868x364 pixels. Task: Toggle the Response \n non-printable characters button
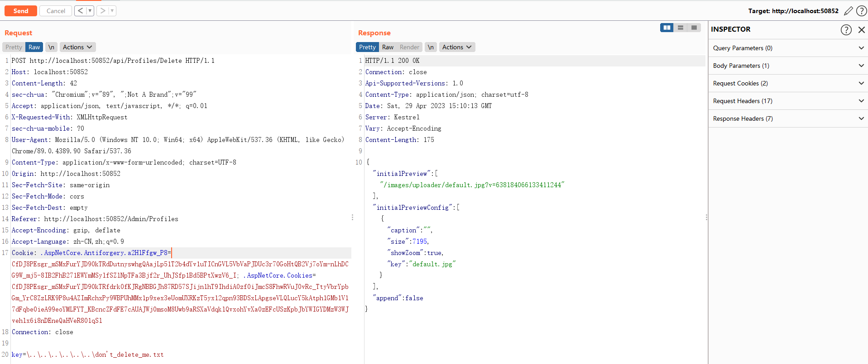tap(431, 47)
